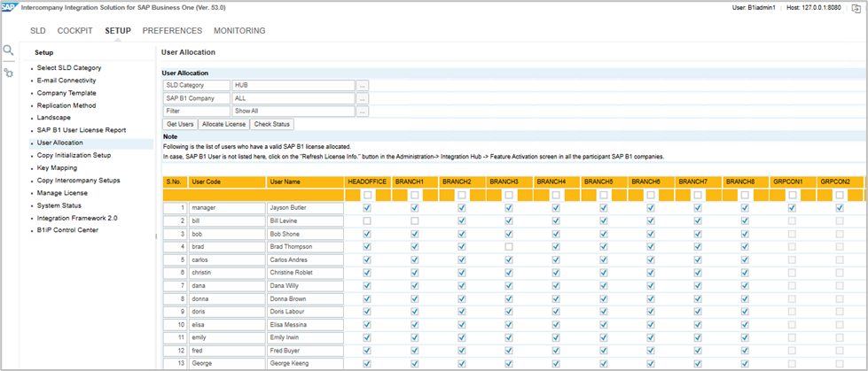868x371 pixels.
Task: Click the SAP logo
Action: [11, 7]
